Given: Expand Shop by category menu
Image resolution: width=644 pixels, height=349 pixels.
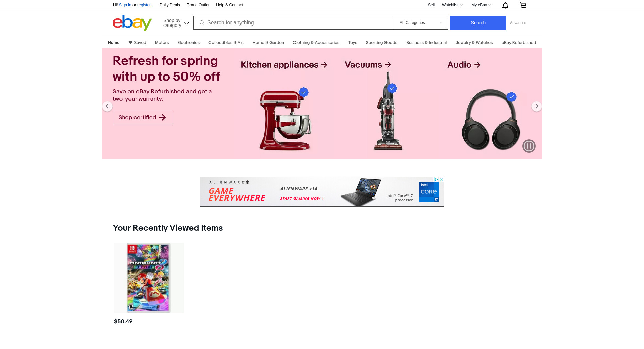Looking at the screenshot, I should (176, 23).
